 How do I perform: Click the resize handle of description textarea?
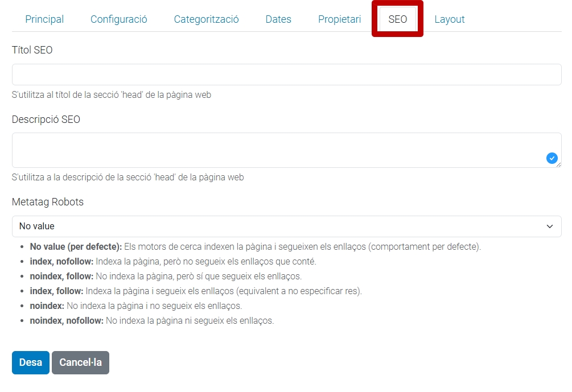click(x=558, y=165)
